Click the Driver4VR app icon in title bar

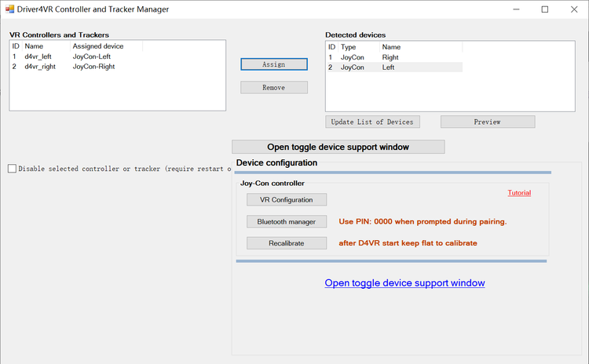(9, 9)
